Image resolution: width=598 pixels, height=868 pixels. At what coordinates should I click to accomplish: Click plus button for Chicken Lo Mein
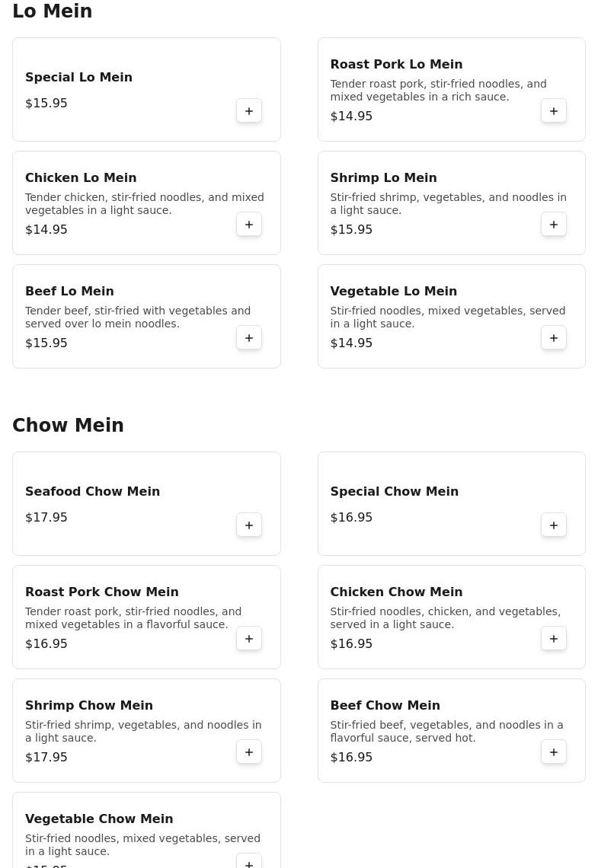pyautogui.click(x=249, y=225)
